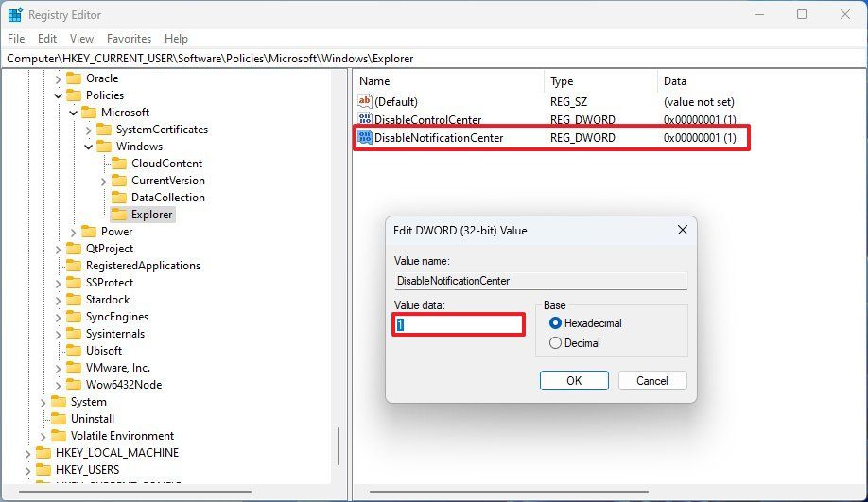
Task: Click the DisableNotificationCenter data value 0x00000001
Action: pos(700,138)
